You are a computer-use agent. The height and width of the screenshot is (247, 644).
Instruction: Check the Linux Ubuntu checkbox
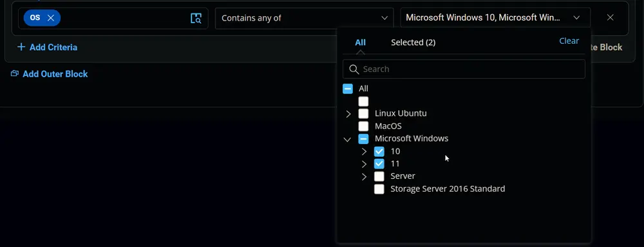[x=363, y=114]
